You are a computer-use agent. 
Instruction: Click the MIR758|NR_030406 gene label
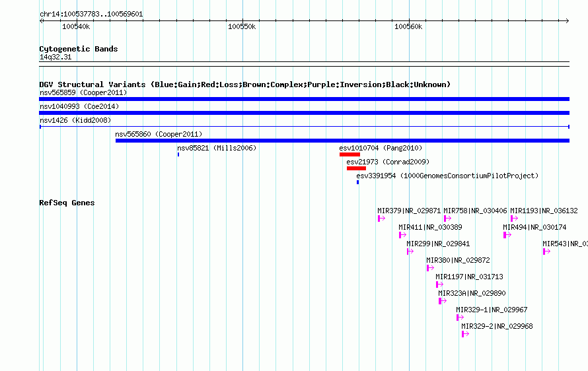(475, 211)
